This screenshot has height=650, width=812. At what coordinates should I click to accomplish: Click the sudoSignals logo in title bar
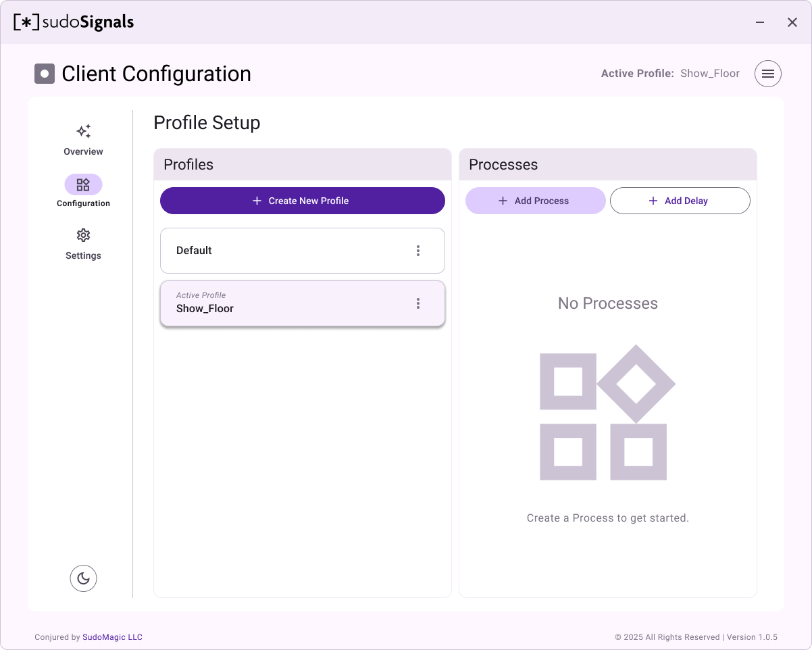click(74, 22)
